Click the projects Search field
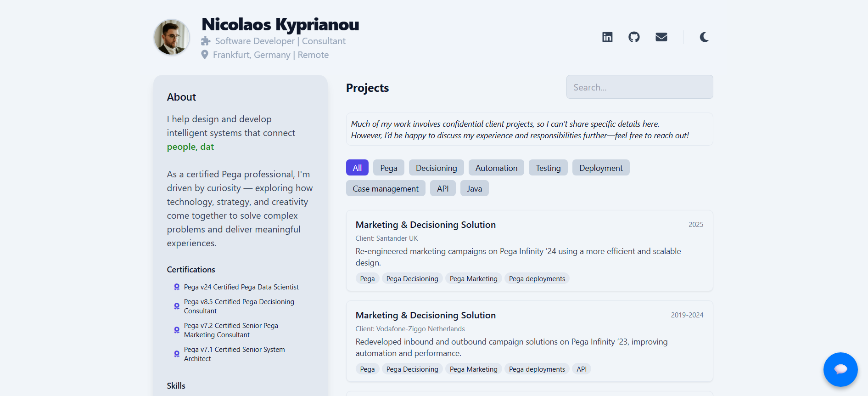 coord(639,87)
